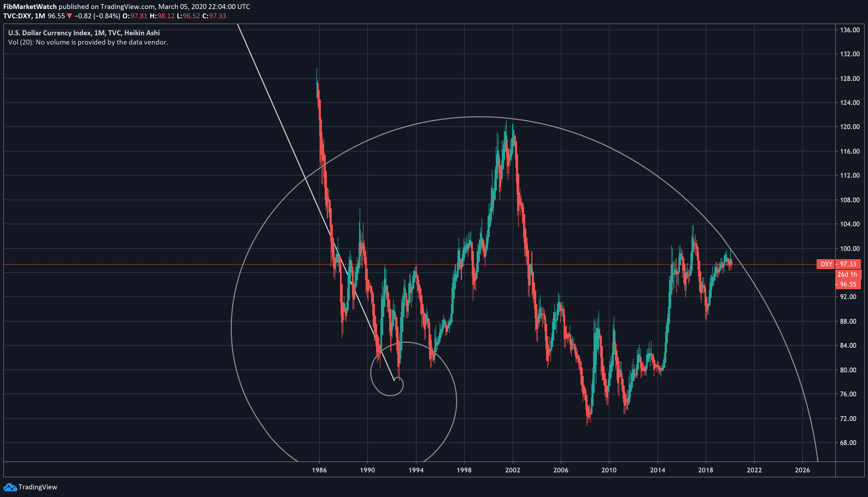Screen dimensions: 868x497
Task: Click the 1998 year label on time axis
Action: click(x=464, y=470)
